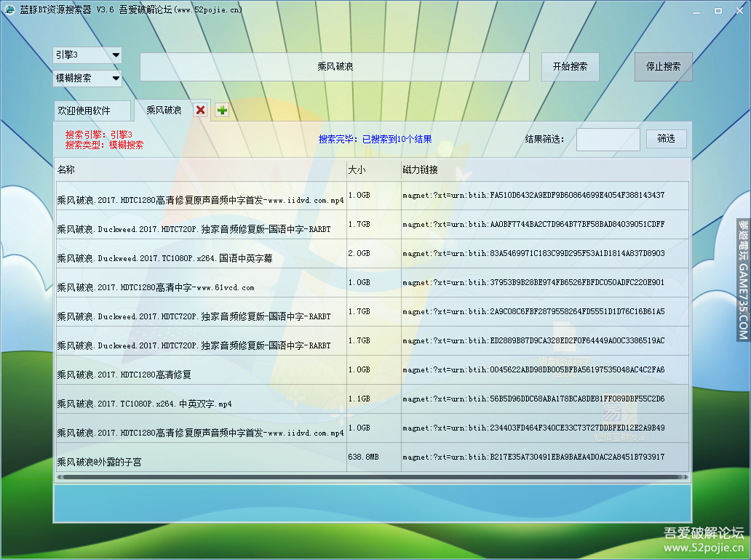
Task: Sort by the 名称 column header
Action: click(201, 169)
